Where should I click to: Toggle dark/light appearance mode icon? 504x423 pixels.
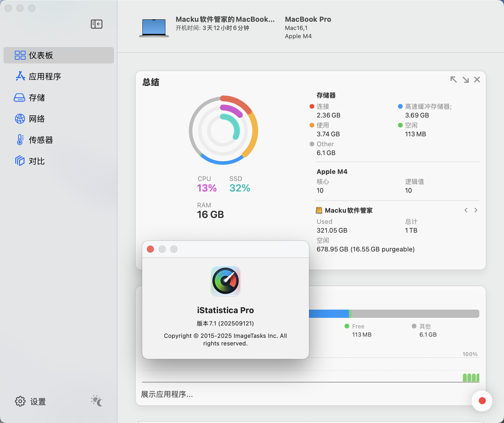click(97, 401)
